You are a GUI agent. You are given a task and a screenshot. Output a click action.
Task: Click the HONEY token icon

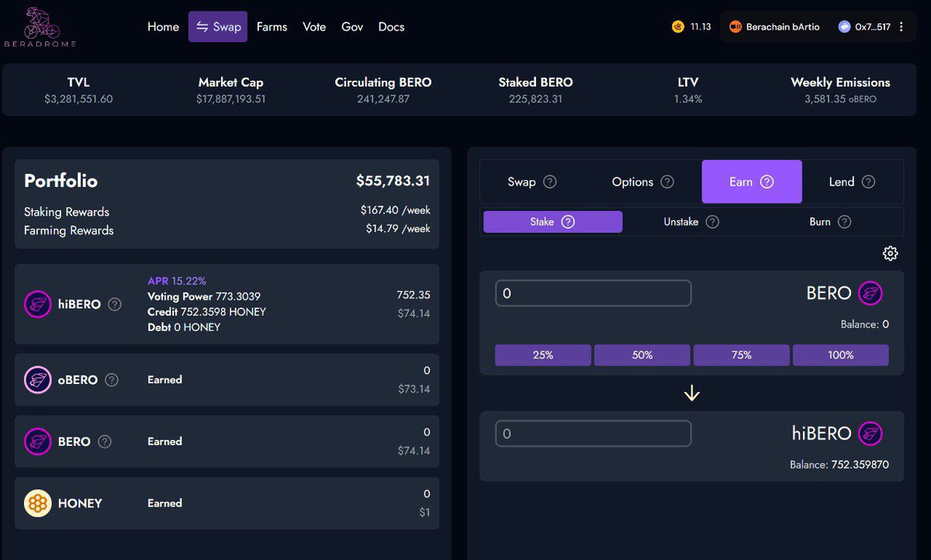[37, 503]
